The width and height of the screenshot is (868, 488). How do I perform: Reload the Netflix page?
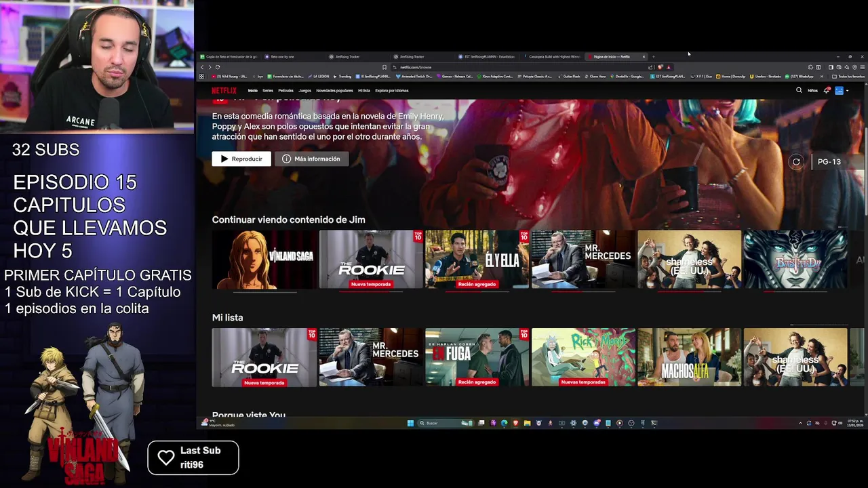(218, 67)
